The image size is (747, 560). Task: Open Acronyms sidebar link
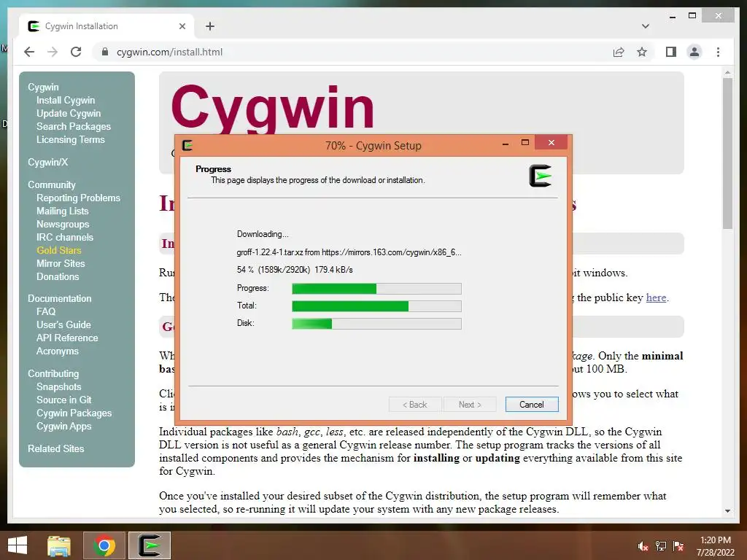pyautogui.click(x=57, y=351)
